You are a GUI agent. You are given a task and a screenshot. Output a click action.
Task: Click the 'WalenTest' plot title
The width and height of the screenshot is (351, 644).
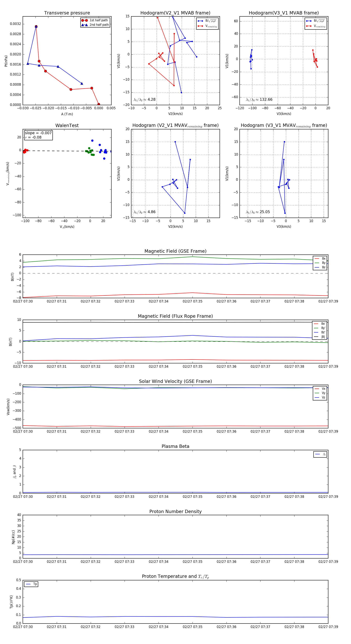click(67, 125)
